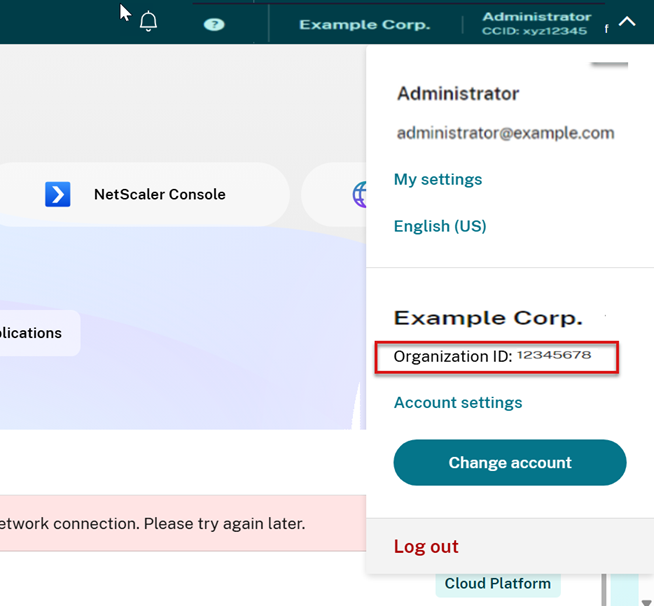Click the help question mark icon

click(214, 25)
